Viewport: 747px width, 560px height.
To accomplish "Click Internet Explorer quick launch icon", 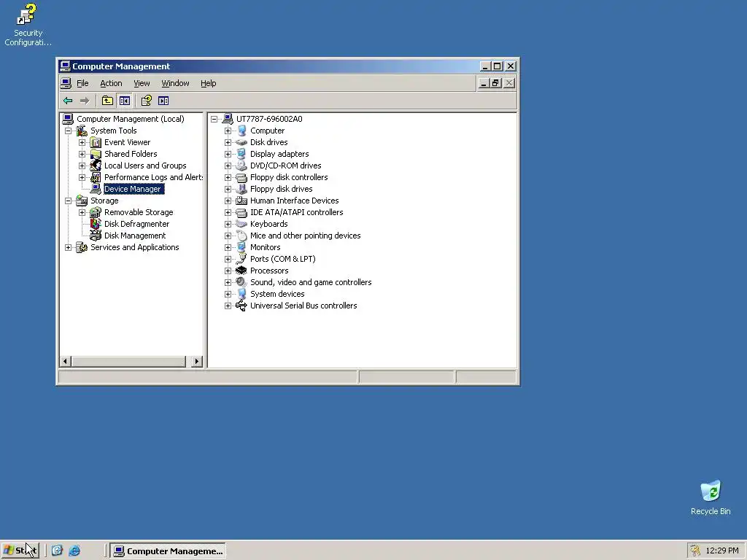I will click(74, 551).
